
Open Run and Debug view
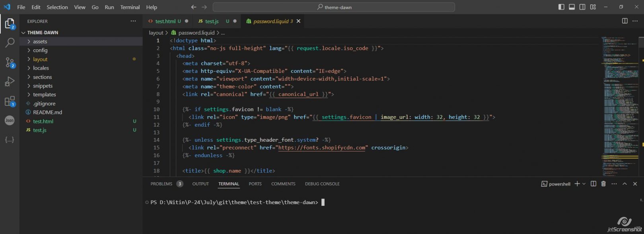(10, 82)
